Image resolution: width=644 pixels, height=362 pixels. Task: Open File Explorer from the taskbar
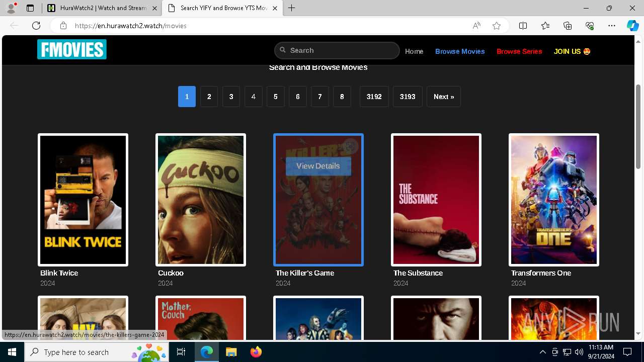[x=231, y=352]
